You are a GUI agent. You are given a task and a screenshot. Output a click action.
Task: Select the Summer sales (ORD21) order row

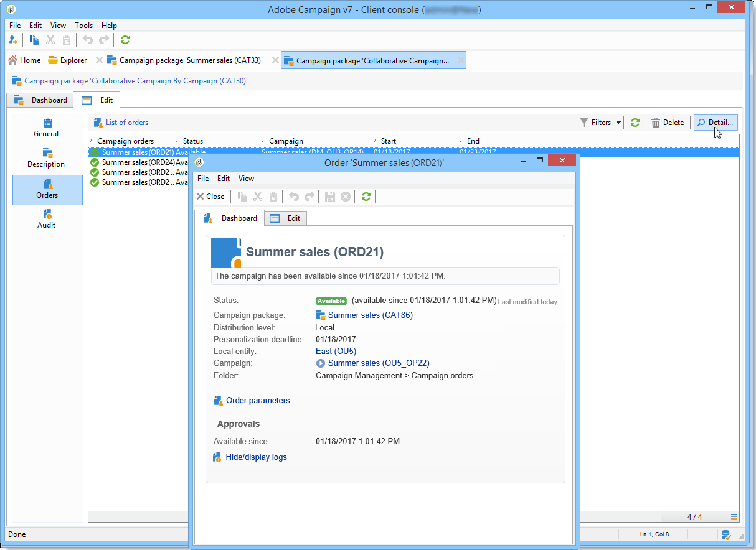click(414, 152)
